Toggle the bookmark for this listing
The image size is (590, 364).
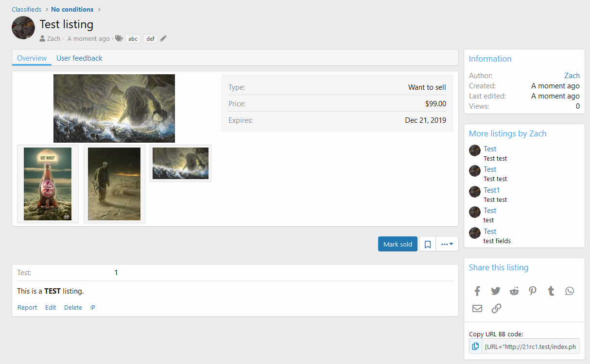[428, 244]
